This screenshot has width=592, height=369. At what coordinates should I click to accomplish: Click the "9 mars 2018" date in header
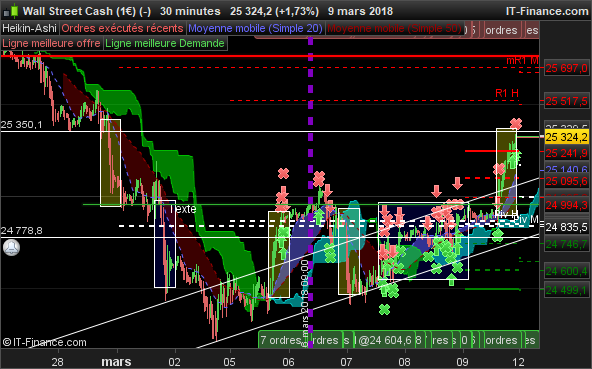360,11
